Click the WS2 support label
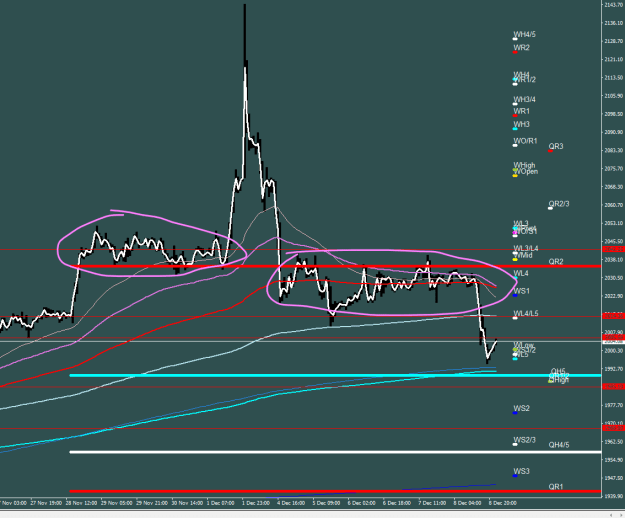This screenshot has width=625, height=518. tap(521, 409)
